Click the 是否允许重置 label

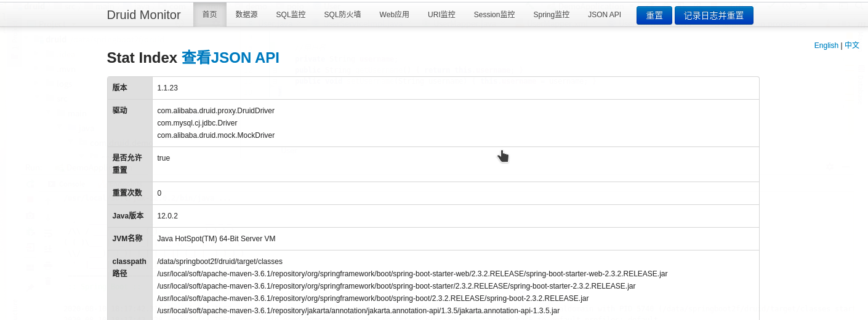tap(127, 164)
